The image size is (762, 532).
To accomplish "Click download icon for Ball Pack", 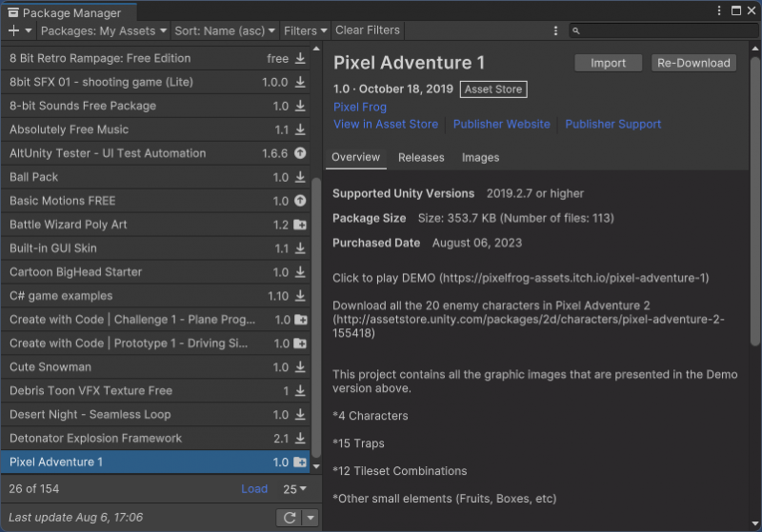I will point(300,177).
